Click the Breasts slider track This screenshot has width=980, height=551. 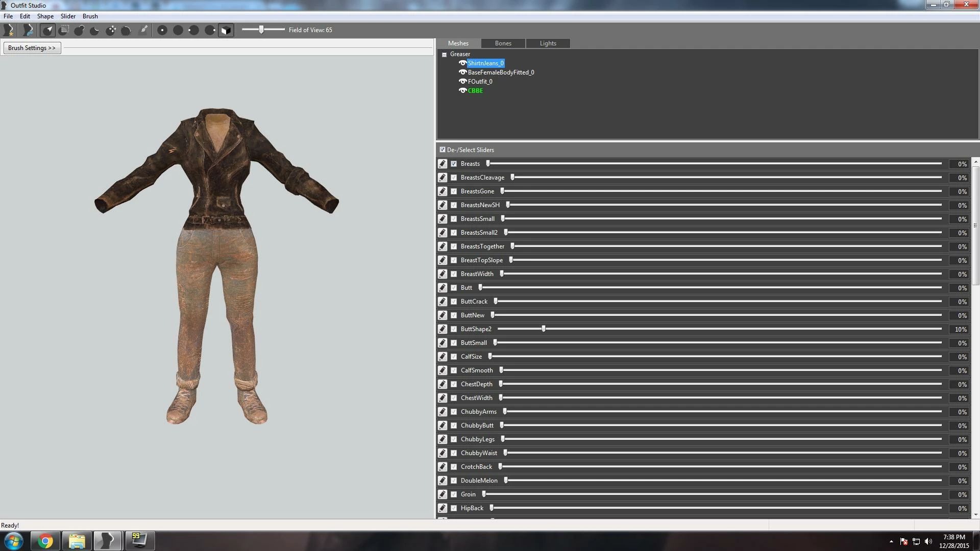[x=714, y=164]
